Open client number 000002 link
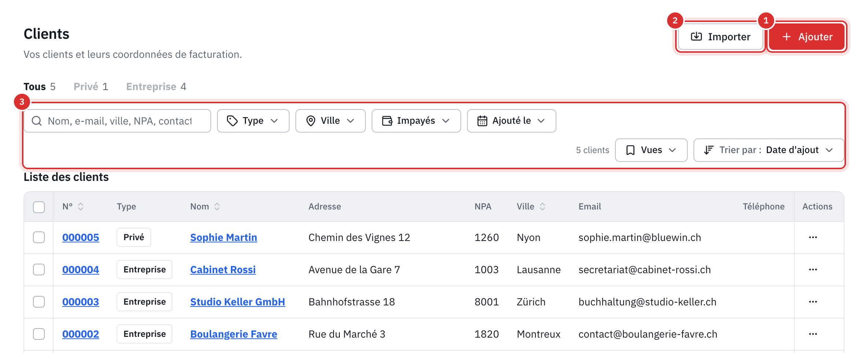The image size is (868, 353). pos(81,334)
